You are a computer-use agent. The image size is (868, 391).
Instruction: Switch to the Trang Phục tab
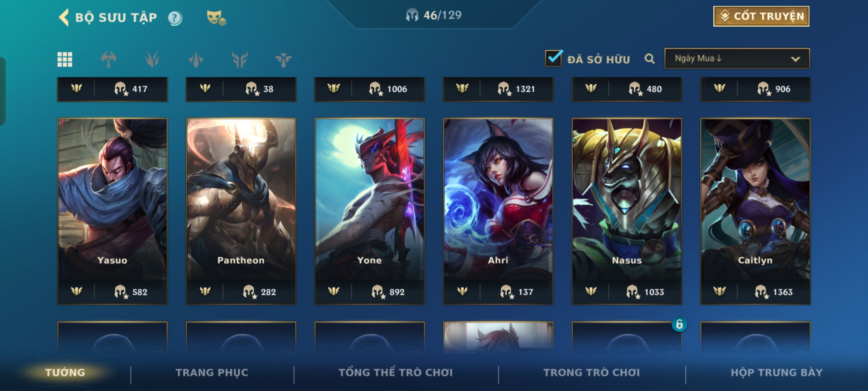[212, 373]
